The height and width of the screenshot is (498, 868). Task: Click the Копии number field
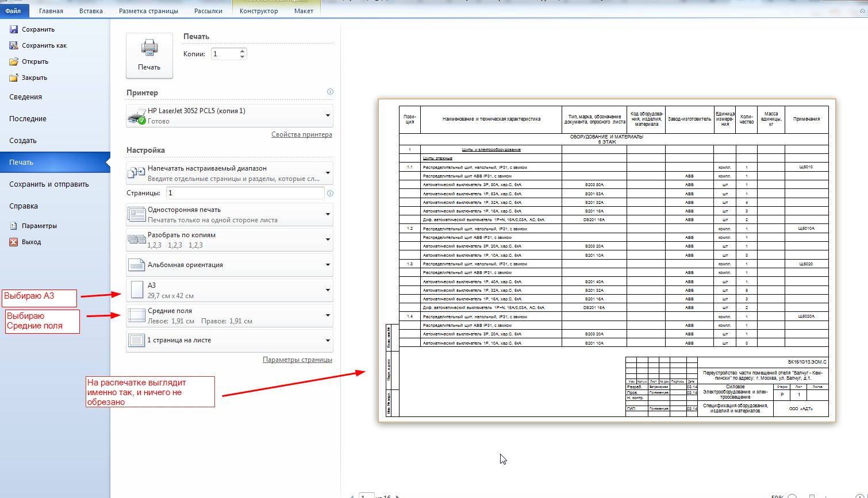tap(224, 54)
